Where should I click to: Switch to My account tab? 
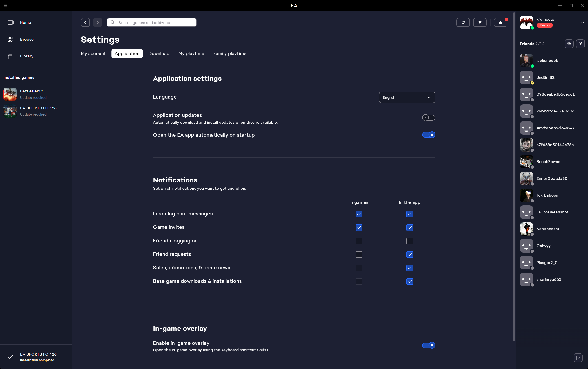click(x=93, y=53)
